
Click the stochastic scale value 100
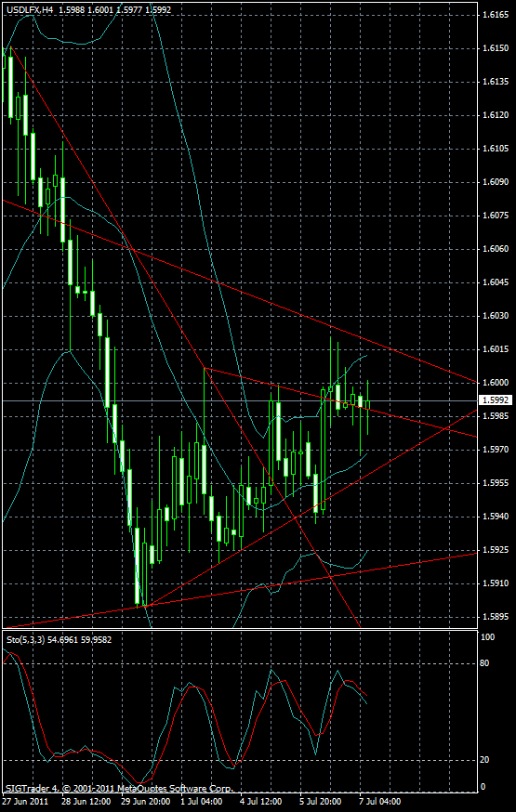(487, 637)
